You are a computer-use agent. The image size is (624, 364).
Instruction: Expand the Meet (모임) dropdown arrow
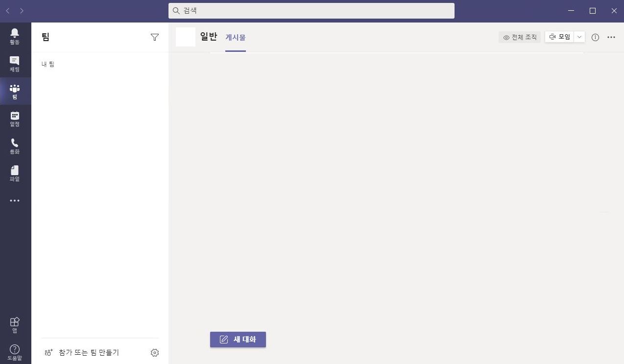click(x=579, y=37)
